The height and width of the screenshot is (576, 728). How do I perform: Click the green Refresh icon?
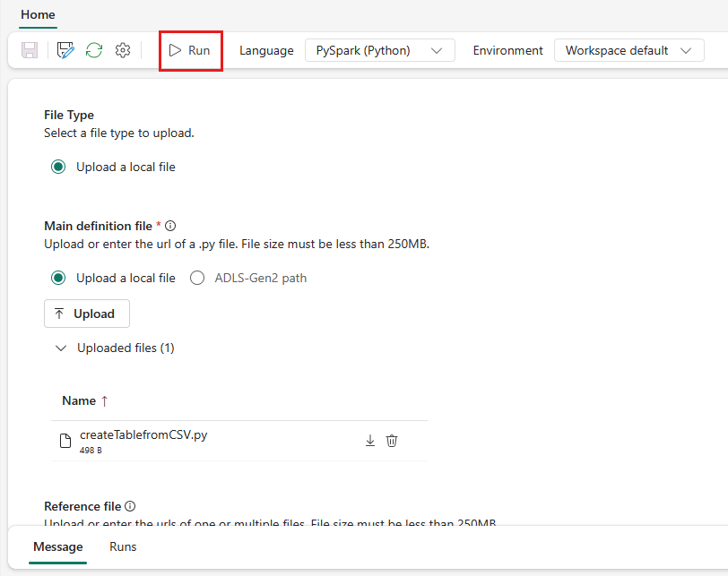(94, 50)
